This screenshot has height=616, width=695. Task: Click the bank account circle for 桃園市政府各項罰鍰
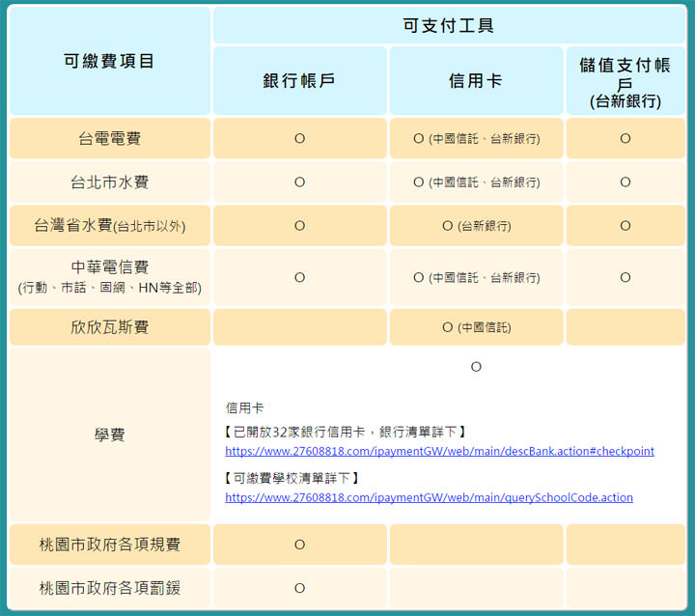coord(299,587)
